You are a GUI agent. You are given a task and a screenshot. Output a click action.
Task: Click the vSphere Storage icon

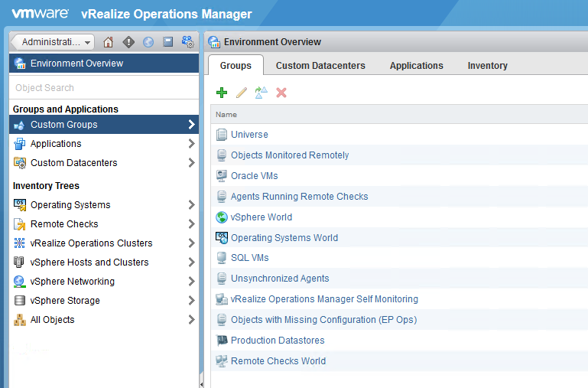tap(20, 301)
